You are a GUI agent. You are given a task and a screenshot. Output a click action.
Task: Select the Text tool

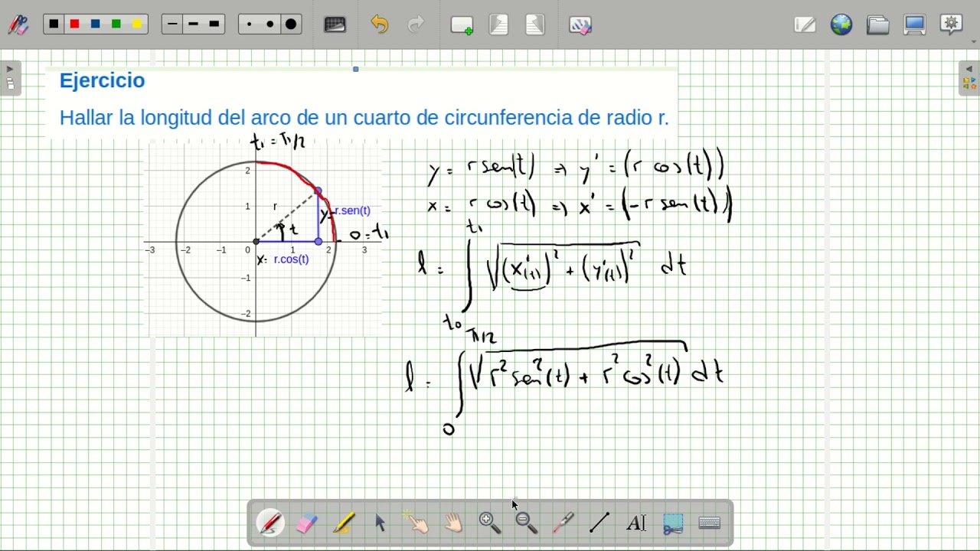point(636,523)
